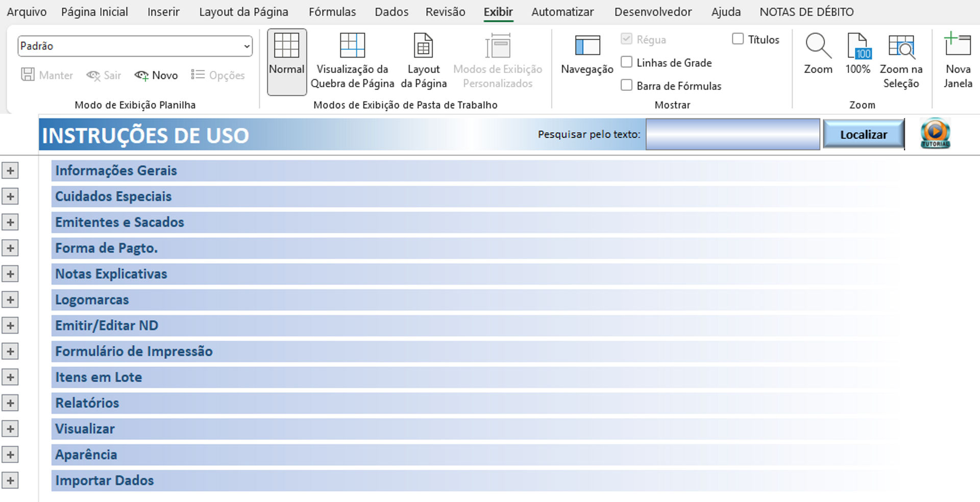Click the Emitentes e Sacados heading
Image resolution: width=980 pixels, height=502 pixels.
click(x=119, y=222)
